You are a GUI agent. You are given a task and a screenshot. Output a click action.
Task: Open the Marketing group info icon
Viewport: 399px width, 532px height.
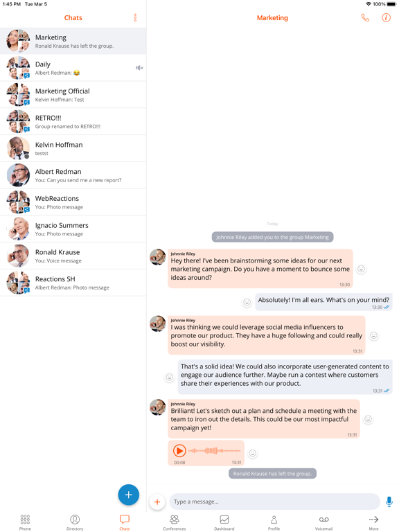point(386,17)
